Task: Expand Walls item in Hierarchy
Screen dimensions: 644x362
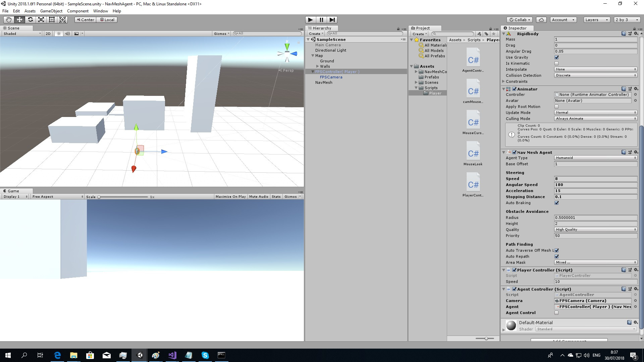Action: (317, 66)
